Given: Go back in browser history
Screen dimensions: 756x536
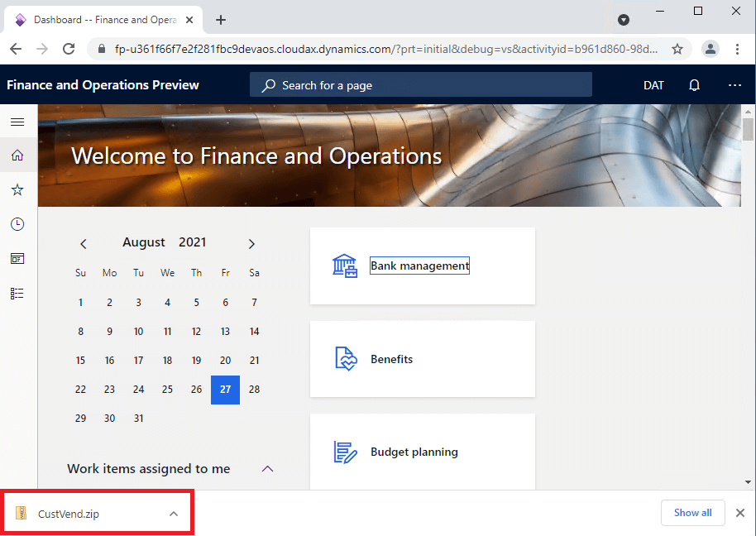Looking at the screenshot, I should pos(16,49).
